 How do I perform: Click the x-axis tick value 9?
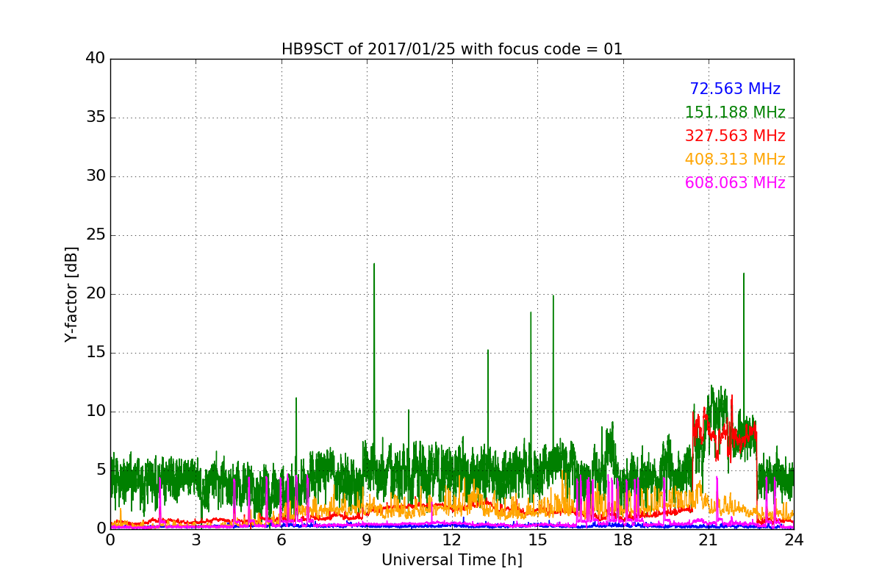tap(366, 539)
